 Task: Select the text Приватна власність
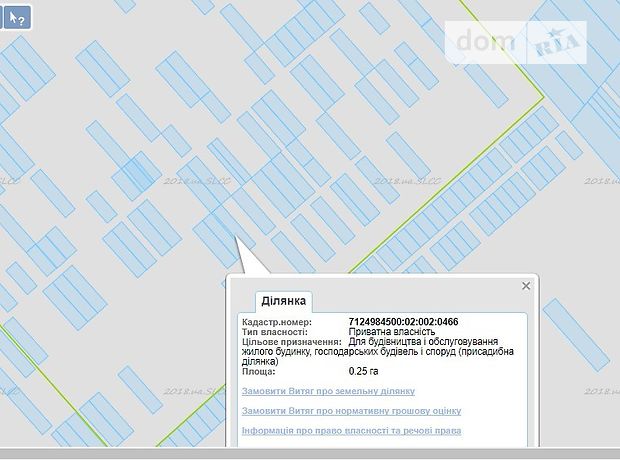click(x=391, y=331)
